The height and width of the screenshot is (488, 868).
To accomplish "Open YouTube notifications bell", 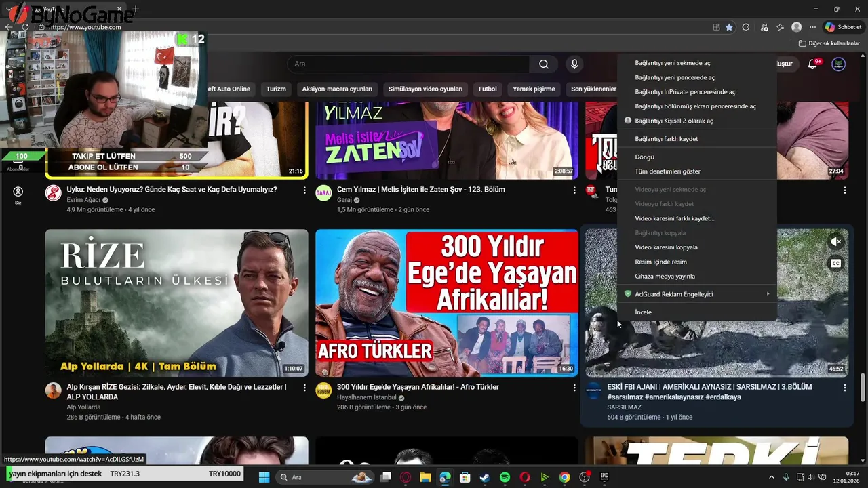I will 812,64.
